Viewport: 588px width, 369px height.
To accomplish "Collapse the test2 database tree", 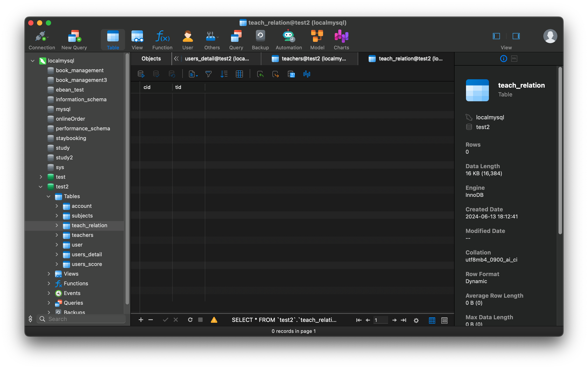I will coord(41,186).
